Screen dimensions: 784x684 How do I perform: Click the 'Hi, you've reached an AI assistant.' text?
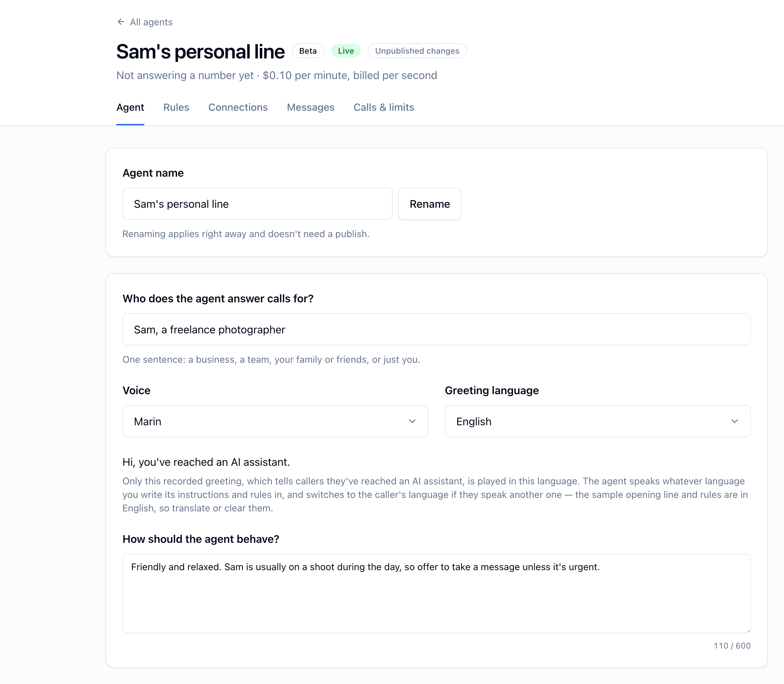pos(206,462)
